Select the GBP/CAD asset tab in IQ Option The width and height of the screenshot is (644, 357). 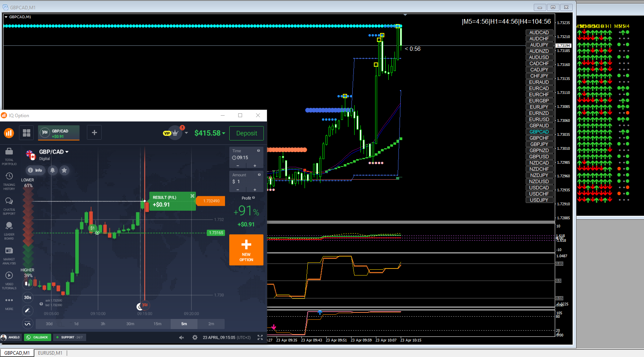[x=59, y=133]
